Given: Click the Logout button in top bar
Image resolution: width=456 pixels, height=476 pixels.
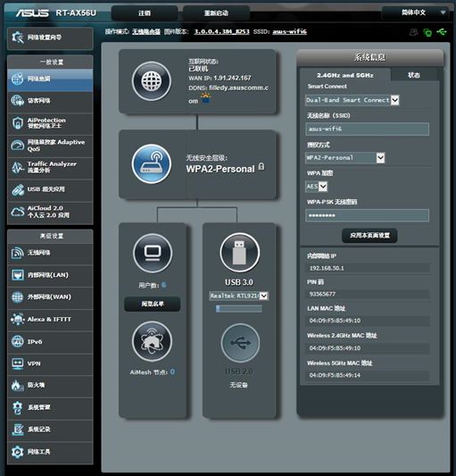Looking at the screenshot, I should click(x=145, y=13).
